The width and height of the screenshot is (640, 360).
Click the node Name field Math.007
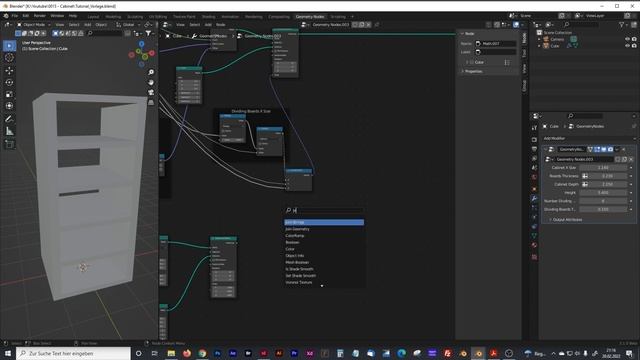point(496,43)
